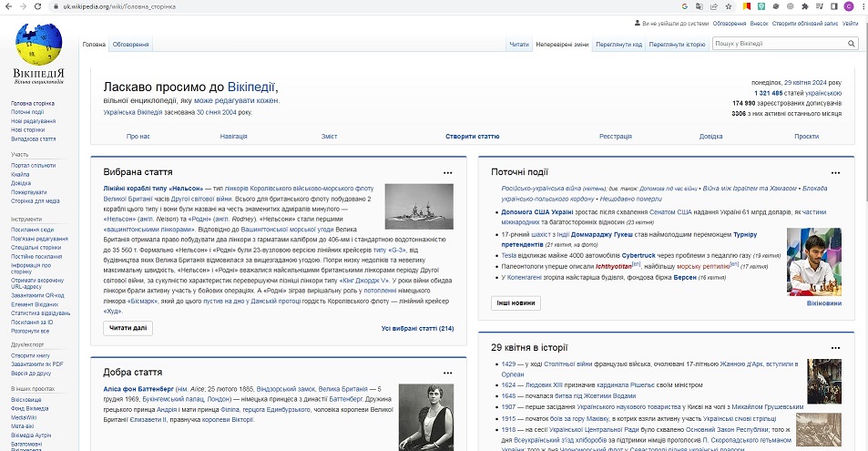Click the Інші новини button
This screenshot has width=868, height=451.
[x=516, y=303]
